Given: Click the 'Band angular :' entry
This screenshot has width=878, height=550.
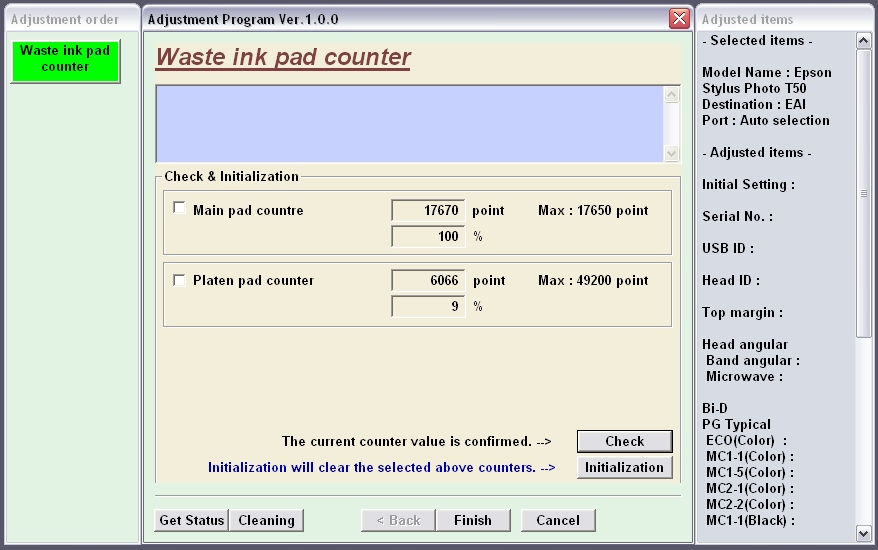Looking at the screenshot, I should coord(753,361).
